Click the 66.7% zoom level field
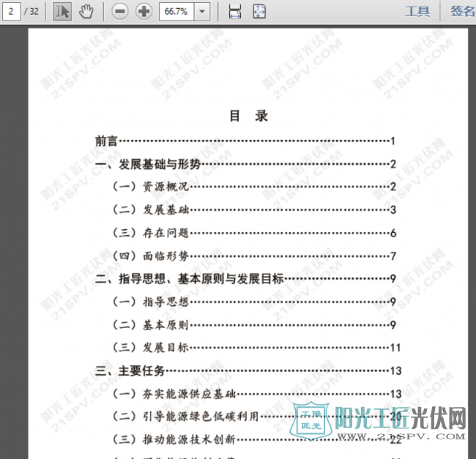This screenshot has height=459, width=476. point(176,12)
